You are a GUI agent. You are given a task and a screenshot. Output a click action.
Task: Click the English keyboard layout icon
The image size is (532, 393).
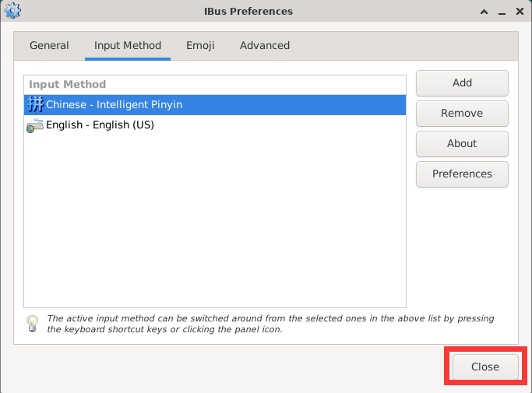pyautogui.click(x=35, y=125)
